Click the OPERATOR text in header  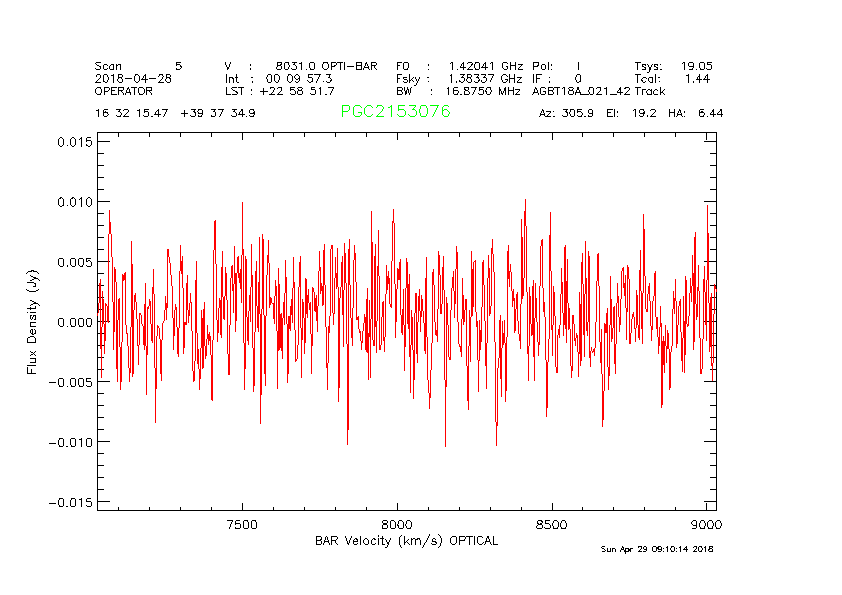pos(124,90)
